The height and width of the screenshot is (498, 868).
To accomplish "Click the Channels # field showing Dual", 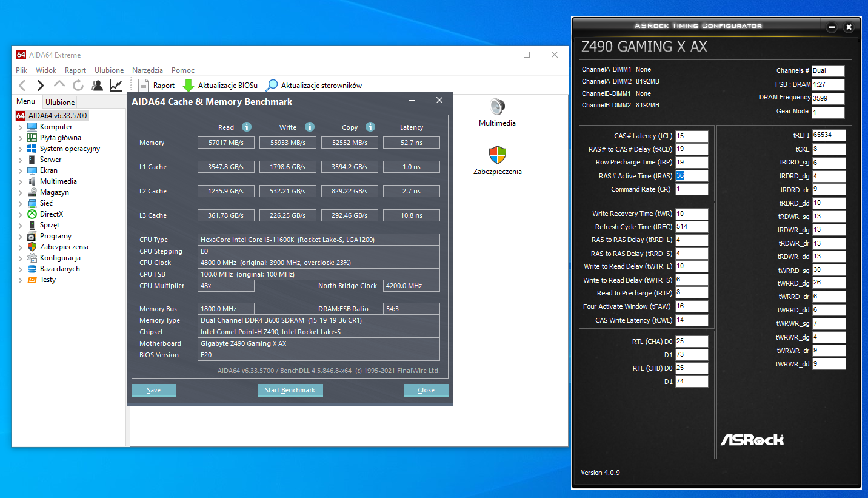I will pyautogui.click(x=828, y=71).
